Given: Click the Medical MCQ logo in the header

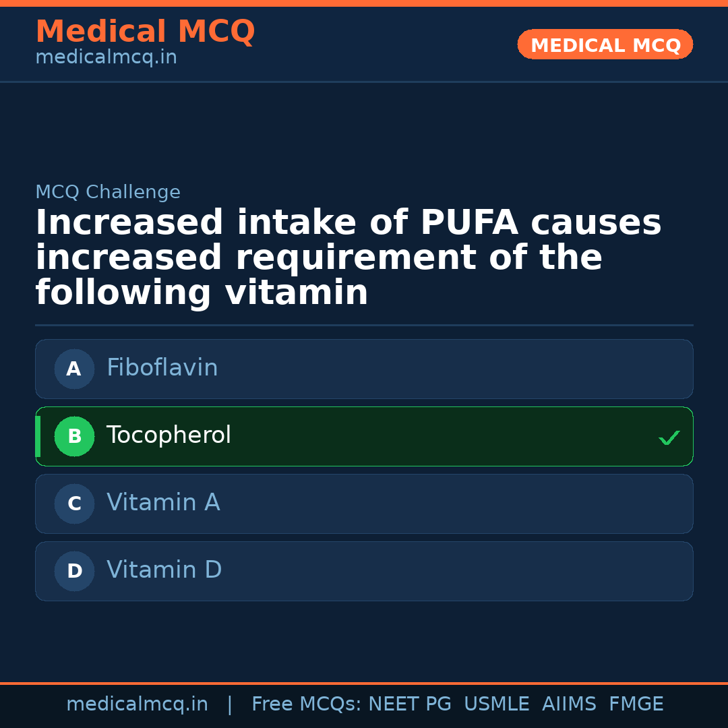Looking at the screenshot, I should pos(145,32).
